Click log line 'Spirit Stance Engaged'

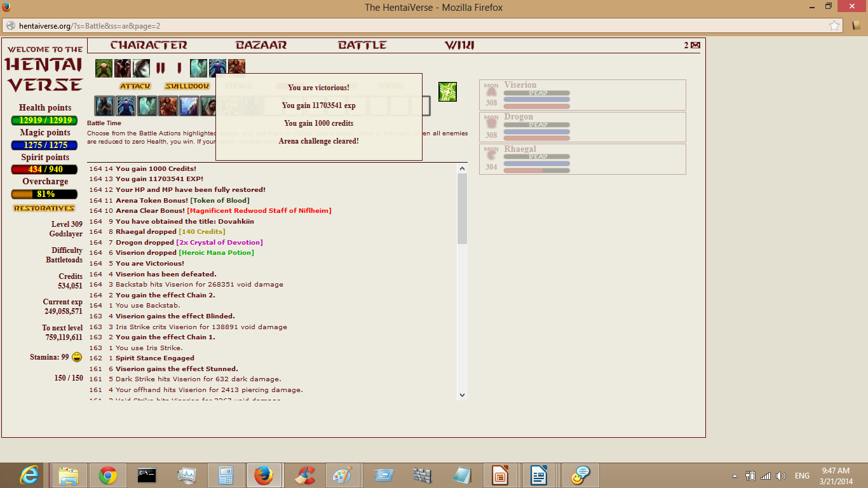click(x=155, y=358)
